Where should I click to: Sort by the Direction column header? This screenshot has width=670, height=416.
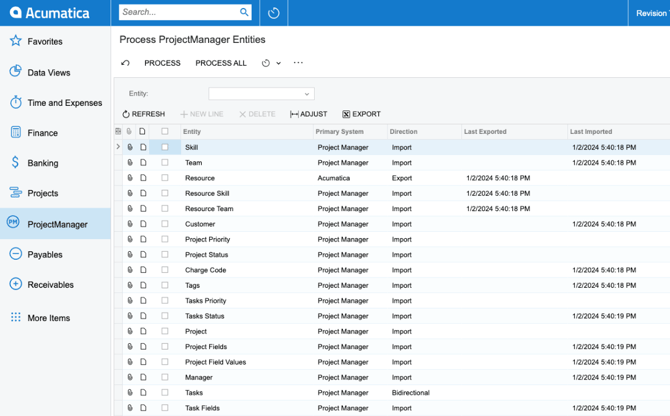pyautogui.click(x=424, y=132)
